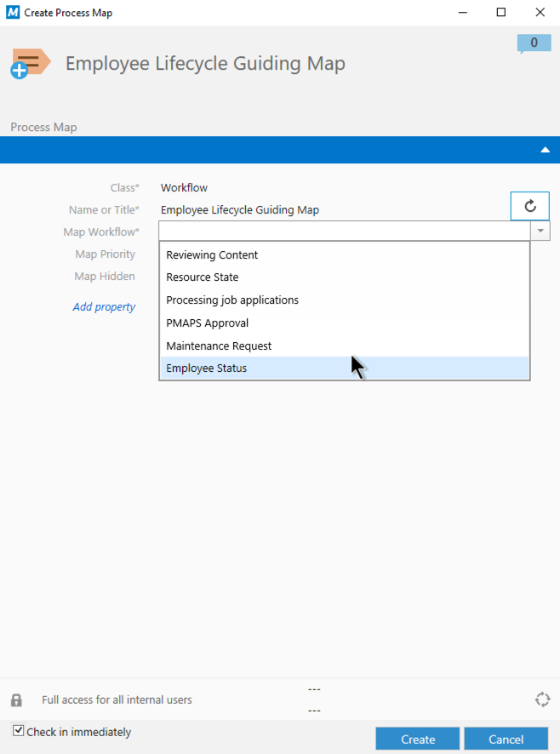Image resolution: width=560 pixels, height=754 pixels.
Task: Click the Map Workflow input field
Action: click(345, 231)
